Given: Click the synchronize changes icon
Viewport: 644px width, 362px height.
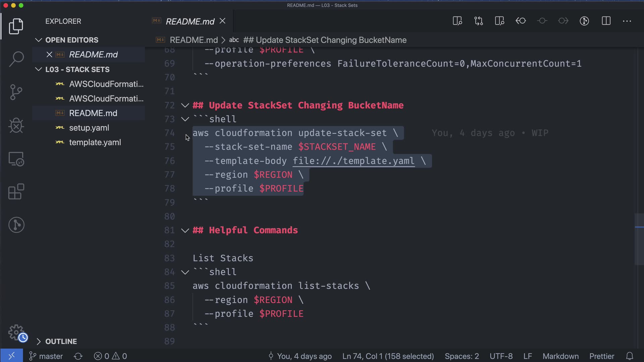Looking at the screenshot, I should pos(78,356).
